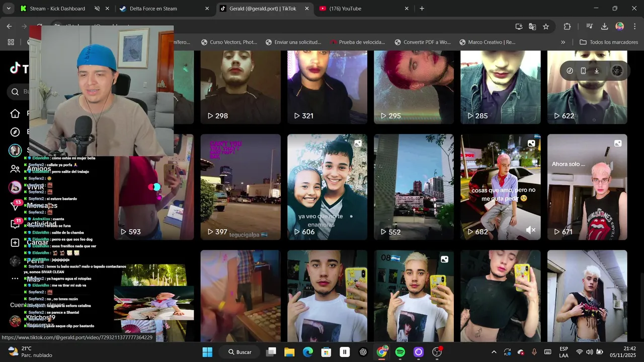Open Actividad with the 11 badge
The height and width of the screenshot is (362, 644).
pos(15,224)
